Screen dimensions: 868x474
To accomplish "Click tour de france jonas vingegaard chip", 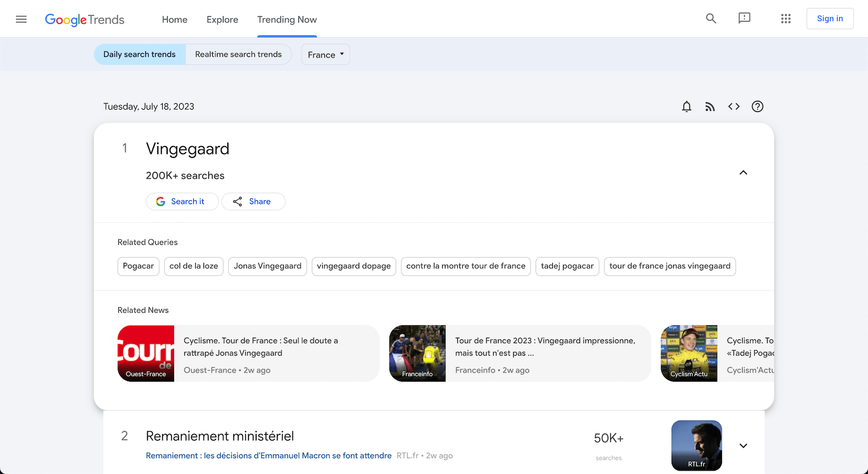I will pos(670,266).
